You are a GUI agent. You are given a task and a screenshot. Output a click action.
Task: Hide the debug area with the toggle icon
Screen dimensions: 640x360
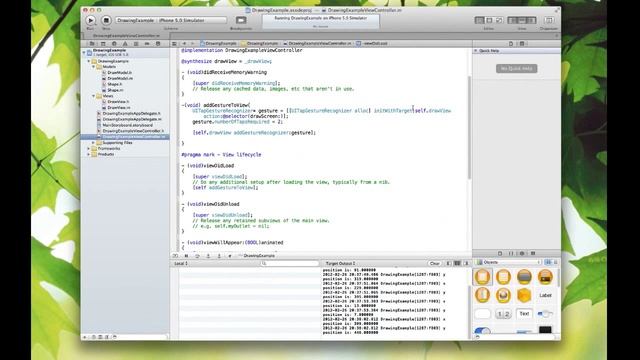(x=175, y=256)
